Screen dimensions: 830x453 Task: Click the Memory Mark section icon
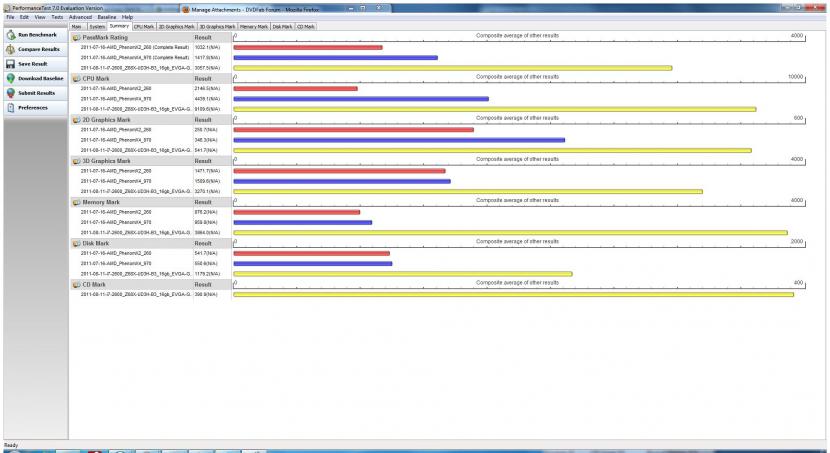click(76, 202)
